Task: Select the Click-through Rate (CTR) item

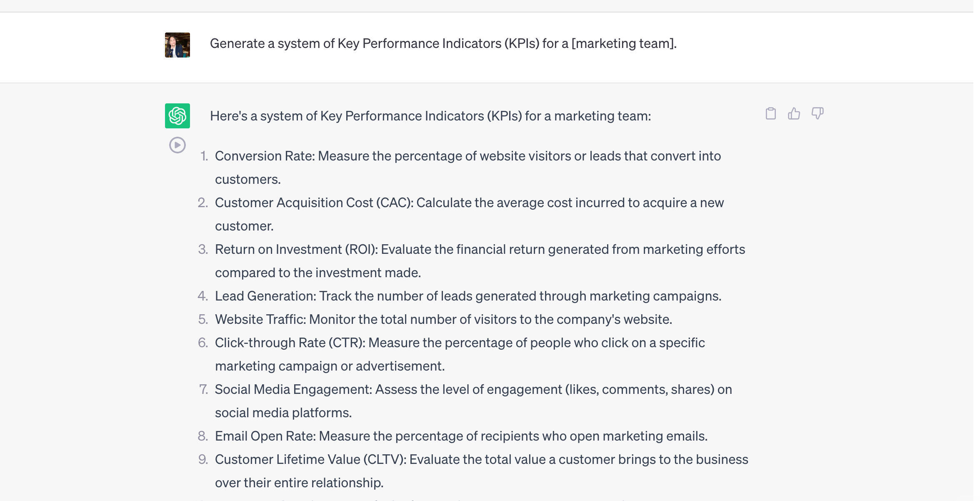Action: coord(460,354)
